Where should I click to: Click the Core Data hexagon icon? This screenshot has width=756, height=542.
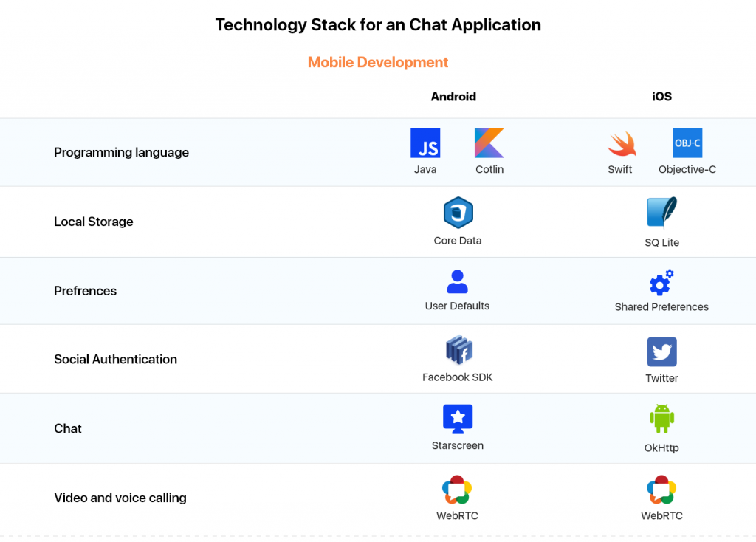tap(458, 213)
